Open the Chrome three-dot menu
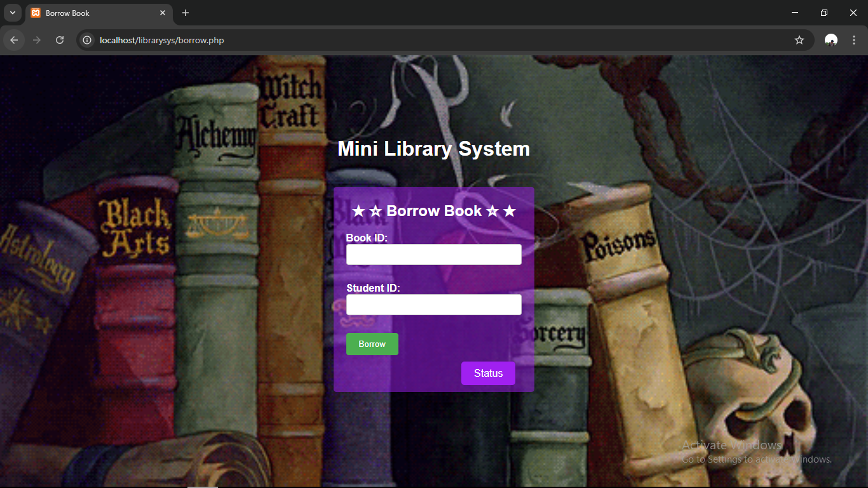The image size is (868, 488). pos(853,40)
